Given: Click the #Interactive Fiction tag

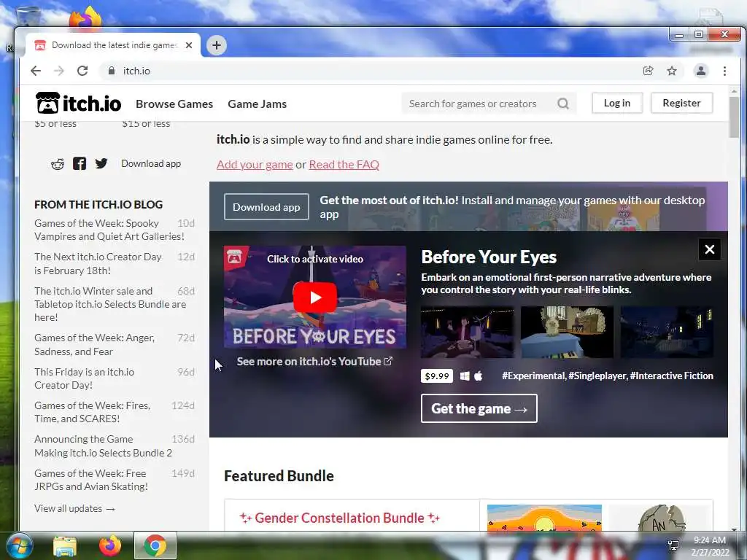Looking at the screenshot, I should (x=671, y=376).
